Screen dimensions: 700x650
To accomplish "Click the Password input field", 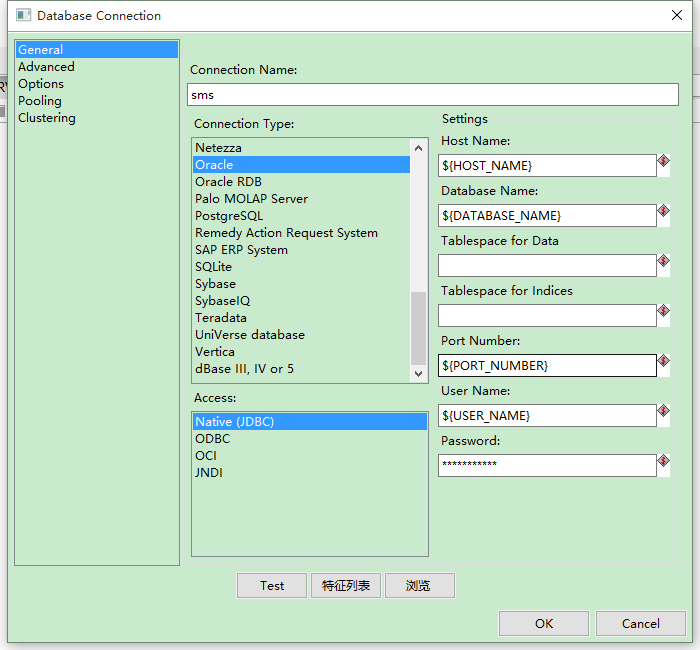I will 547,466.
